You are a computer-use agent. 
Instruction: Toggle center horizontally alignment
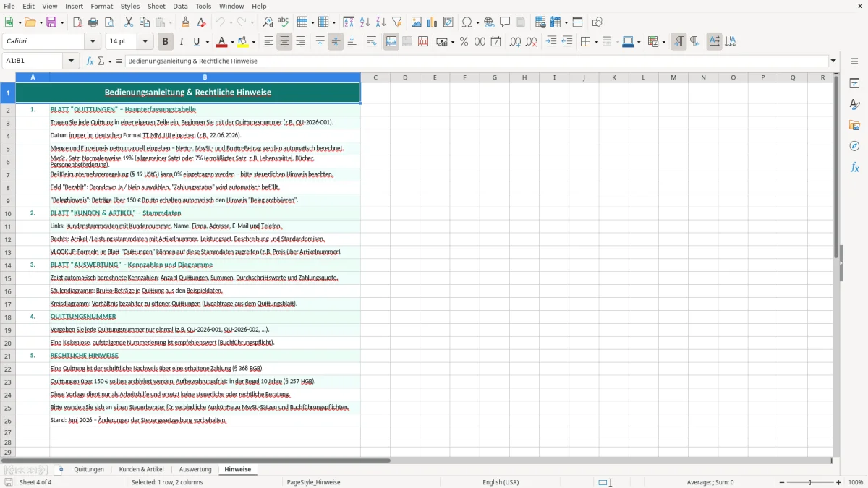(284, 42)
